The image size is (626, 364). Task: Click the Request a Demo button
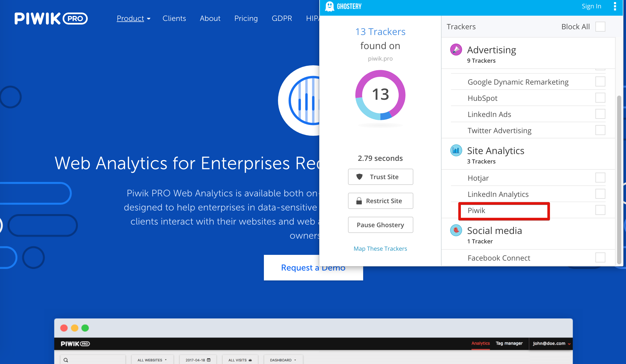tap(313, 268)
